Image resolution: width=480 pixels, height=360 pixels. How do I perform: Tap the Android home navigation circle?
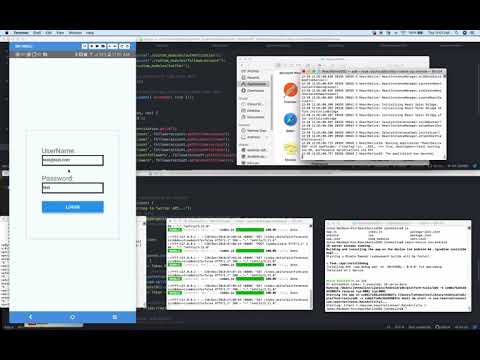[73, 317]
